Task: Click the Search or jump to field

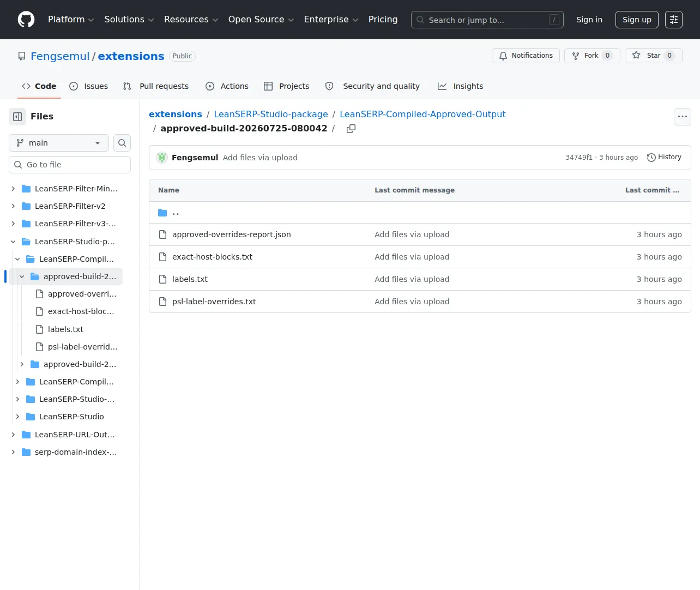Action: point(487,20)
